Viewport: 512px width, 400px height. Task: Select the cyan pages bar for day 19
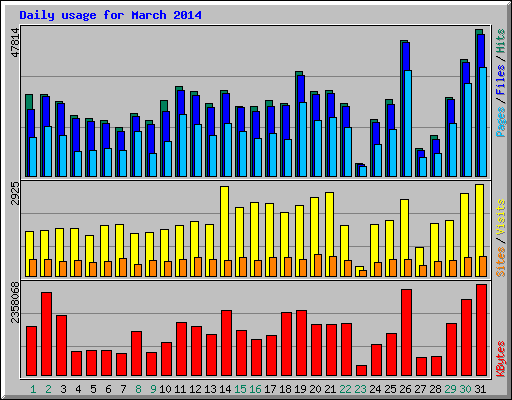coord(303,139)
